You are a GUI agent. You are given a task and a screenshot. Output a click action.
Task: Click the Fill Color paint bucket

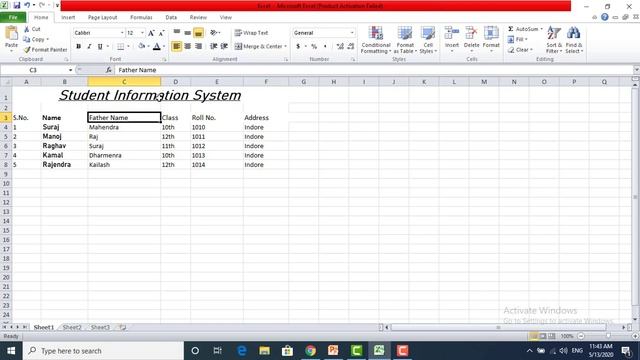141,46
